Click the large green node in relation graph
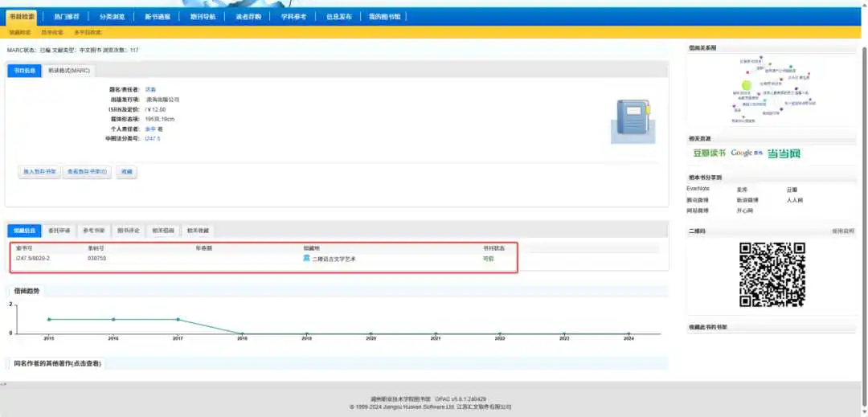The height and width of the screenshot is (417, 868). [x=746, y=85]
